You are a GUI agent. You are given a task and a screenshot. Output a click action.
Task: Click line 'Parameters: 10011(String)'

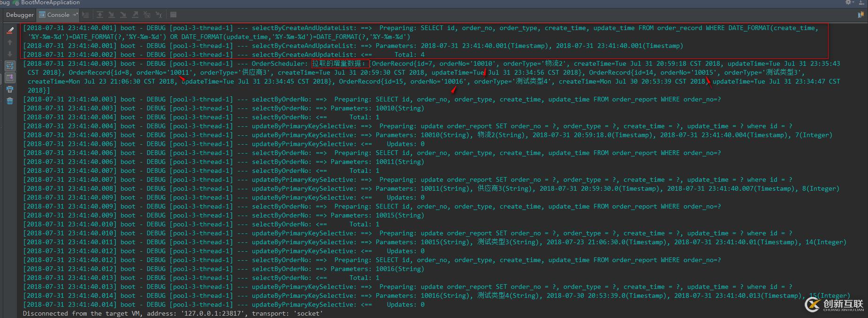click(223, 162)
